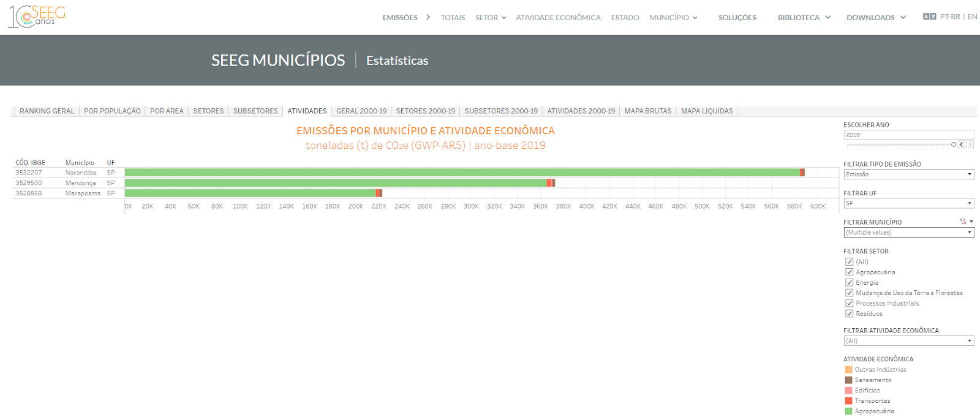
Task: Switch to the RANKING GERAL tab
Action: (47, 111)
